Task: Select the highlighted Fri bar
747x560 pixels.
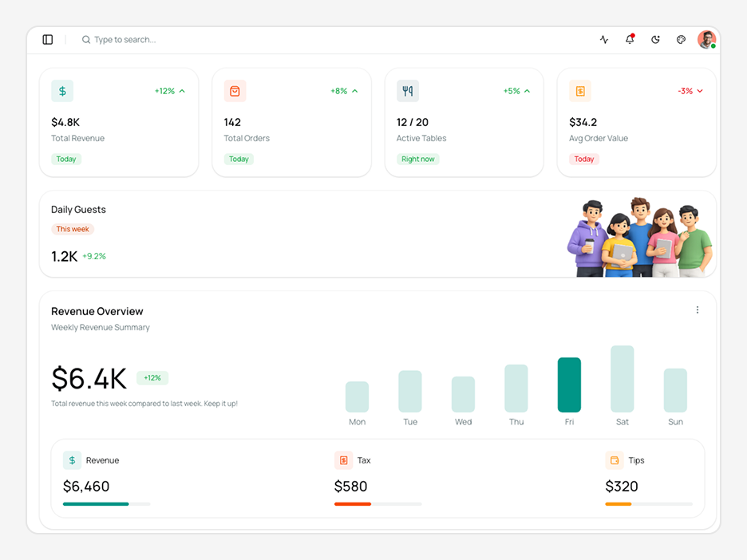Action: [x=569, y=385]
